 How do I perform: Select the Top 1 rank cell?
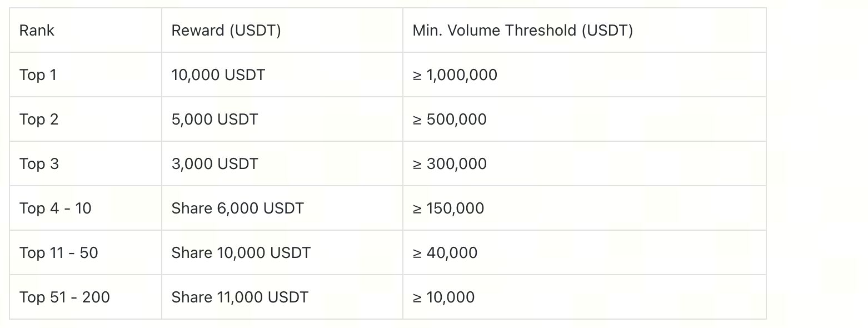[x=38, y=75]
